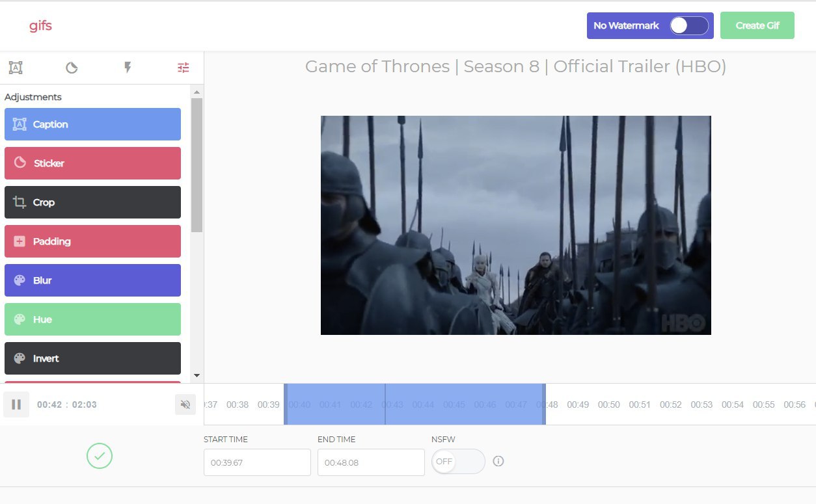Add Padding to the gif
This screenshot has width=816, height=504.
(92, 241)
